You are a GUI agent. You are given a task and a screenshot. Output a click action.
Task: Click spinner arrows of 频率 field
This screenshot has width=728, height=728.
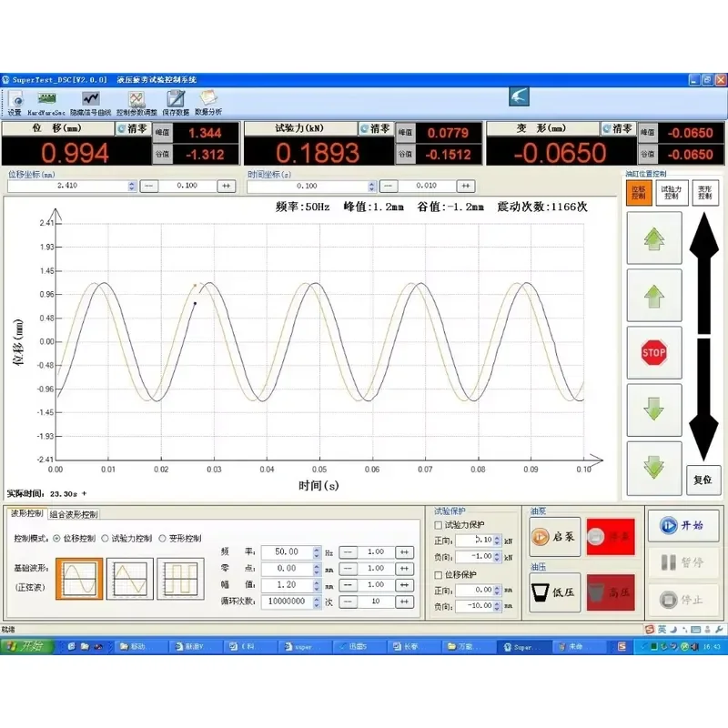click(317, 552)
